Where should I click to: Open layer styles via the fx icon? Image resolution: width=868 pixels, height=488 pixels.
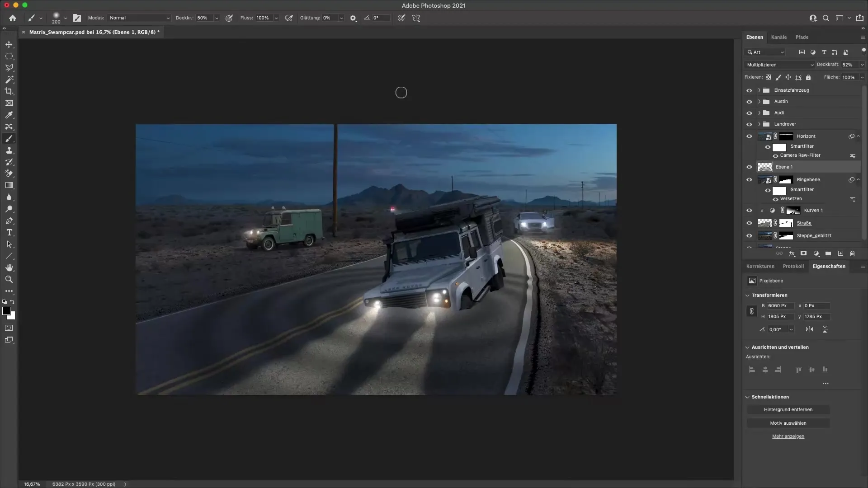point(792,253)
